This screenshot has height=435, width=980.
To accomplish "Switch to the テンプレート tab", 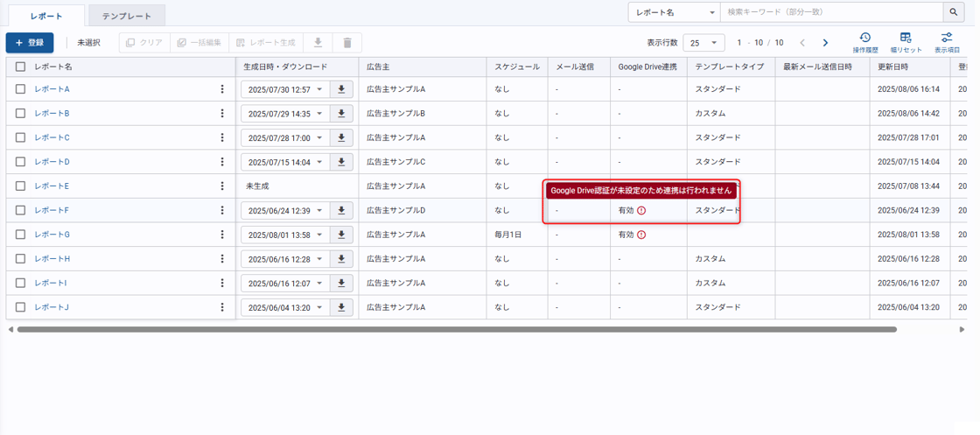I will click(x=127, y=16).
